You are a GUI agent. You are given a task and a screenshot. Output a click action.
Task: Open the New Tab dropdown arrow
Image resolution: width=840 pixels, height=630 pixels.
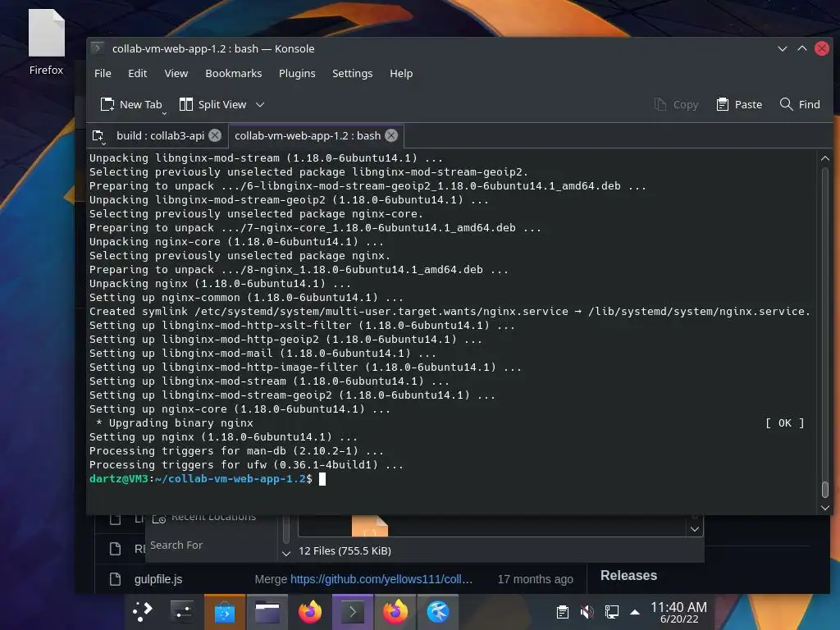pyautogui.click(x=164, y=113)
